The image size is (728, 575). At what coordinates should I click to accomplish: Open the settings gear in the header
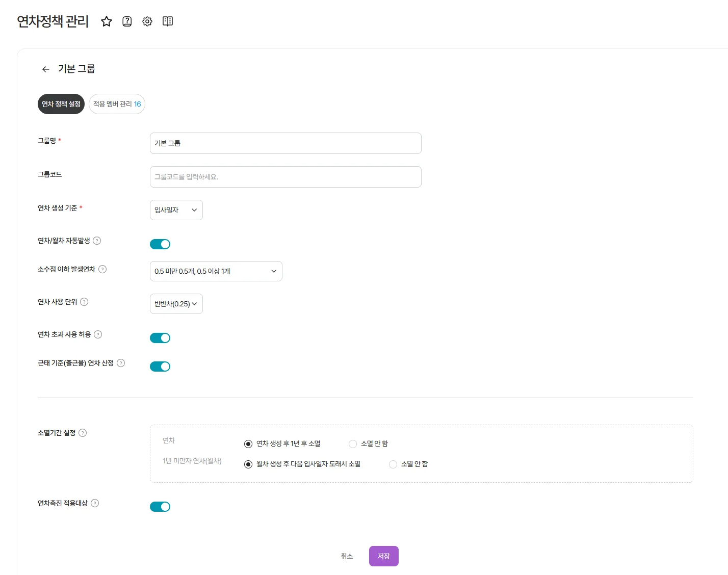click(x=147, y=21)
